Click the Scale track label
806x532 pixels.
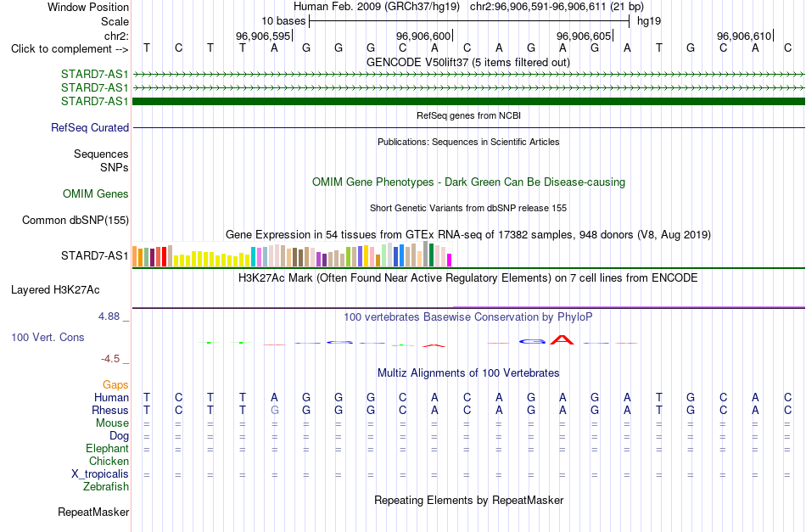click(x=115, y=21)
